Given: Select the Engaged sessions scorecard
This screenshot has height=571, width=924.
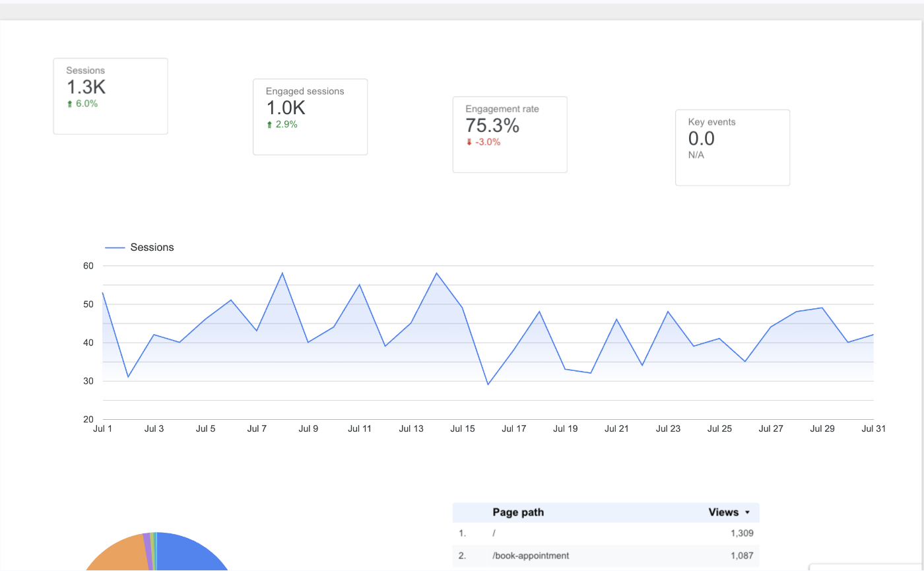Looking at the screenshot, I should click(x=310, y=117).
